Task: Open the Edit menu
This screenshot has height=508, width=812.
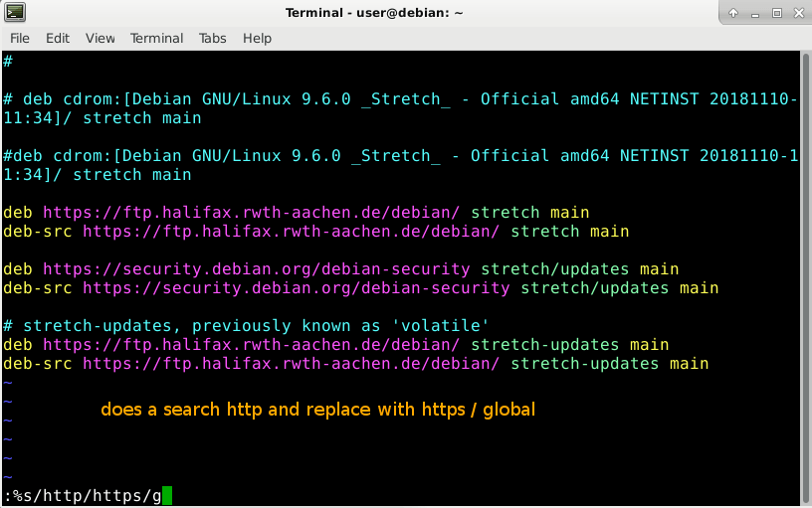Action: tap(58, 39)
